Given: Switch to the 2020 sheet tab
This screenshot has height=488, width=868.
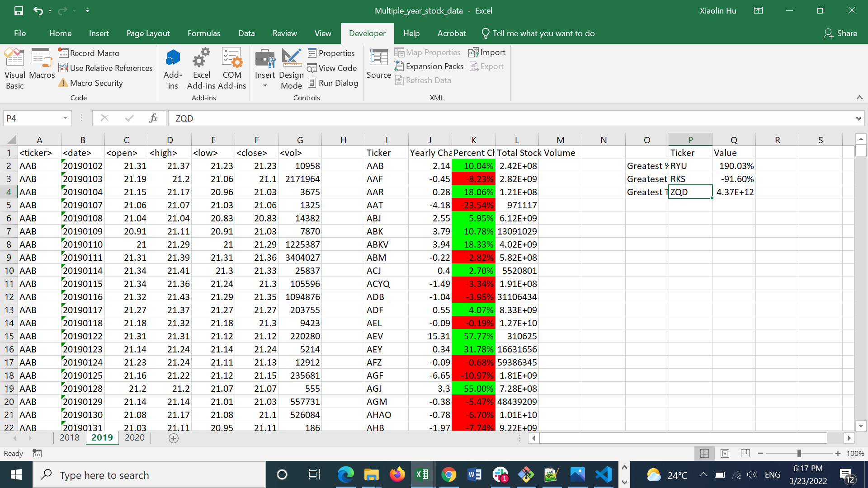Looking at the screenshot, I should click(134, 437).
